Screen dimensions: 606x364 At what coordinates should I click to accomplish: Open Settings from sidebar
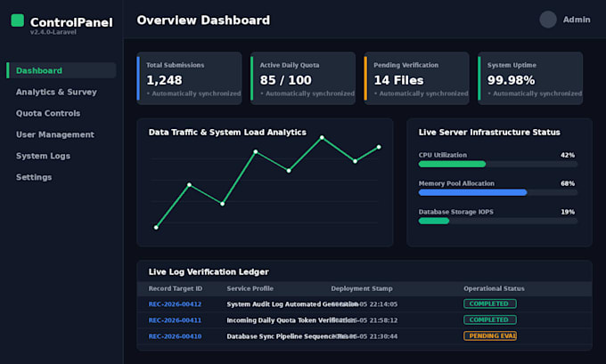(34, 177)
